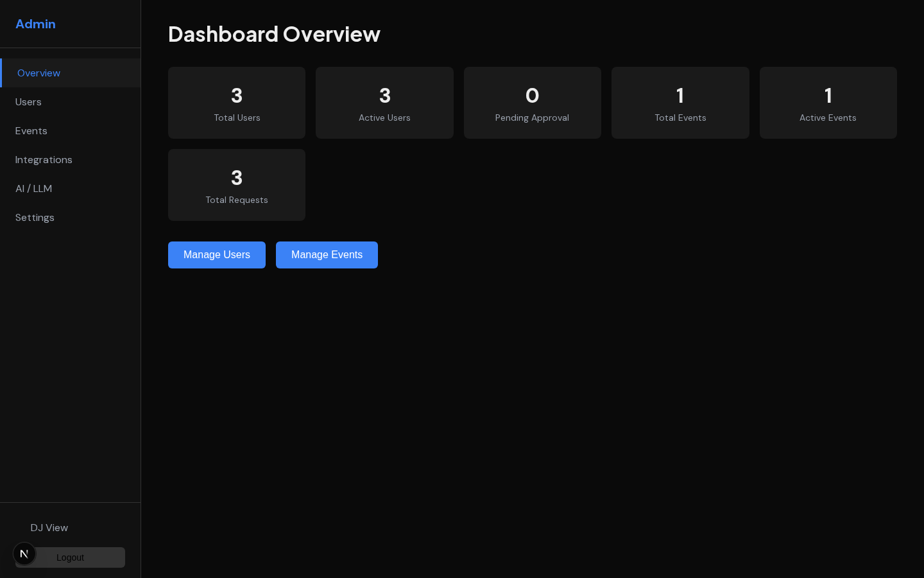Click the Active Users stat card
Screen dimensions: 924x578
(x=384, y=103)
